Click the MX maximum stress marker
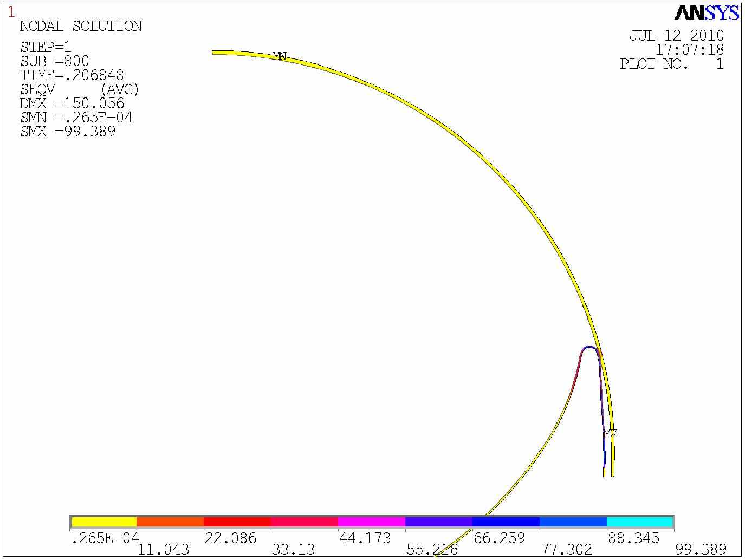Viewport: 745px width, 560px height. (x=610, y=433)
